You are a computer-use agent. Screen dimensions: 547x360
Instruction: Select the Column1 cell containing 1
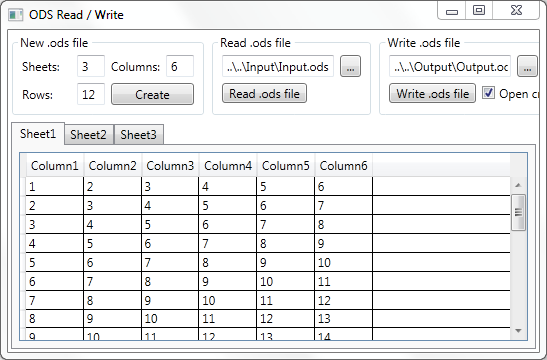click(x=55, y=187)
